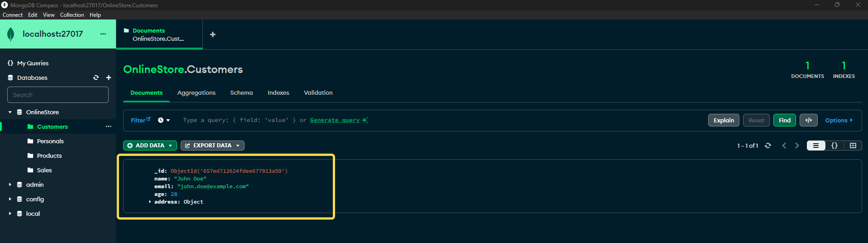The image size is (868, 243).
Task: Click the email value john.doe@example.com
Action: tap(213, 186)
